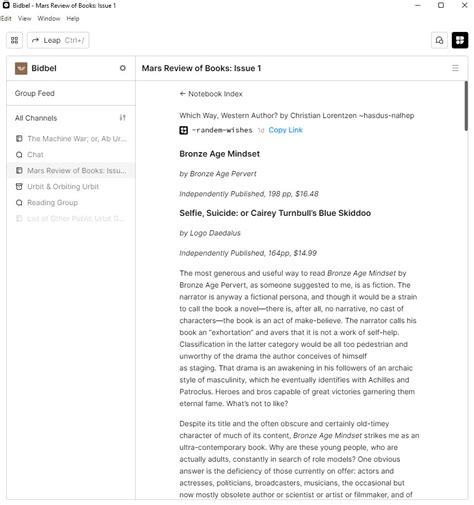Open The Machine War notebook channel
This screenshot has width=474, height=505.
click(x=71, y=139)
